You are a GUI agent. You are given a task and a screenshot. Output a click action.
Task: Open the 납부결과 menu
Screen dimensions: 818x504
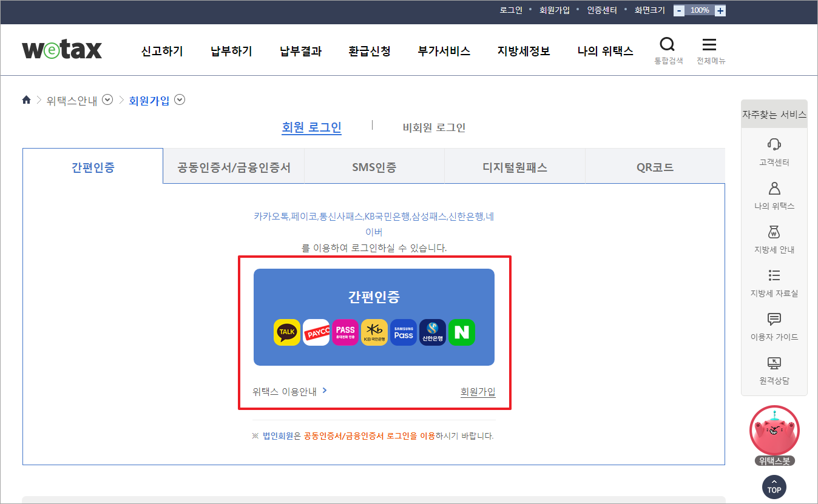click(x=300, y=51)
